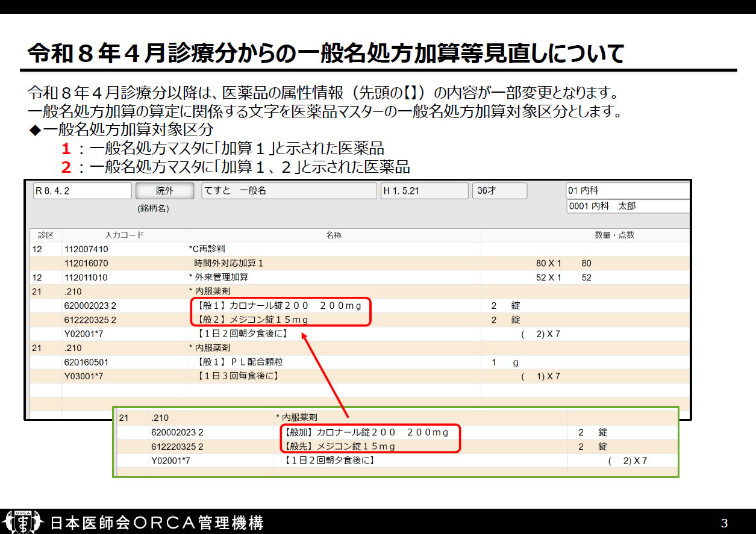Click the ORCA logo icon in footer
The width and height of the screenshot is (756, 534).
pyautogui.click(x=22, y=521)
